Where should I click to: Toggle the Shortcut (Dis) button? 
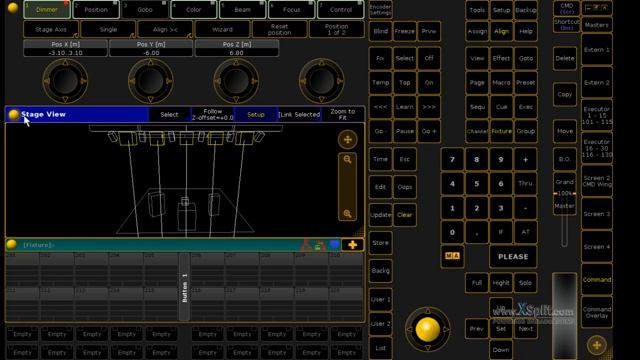tap(567, 24)
